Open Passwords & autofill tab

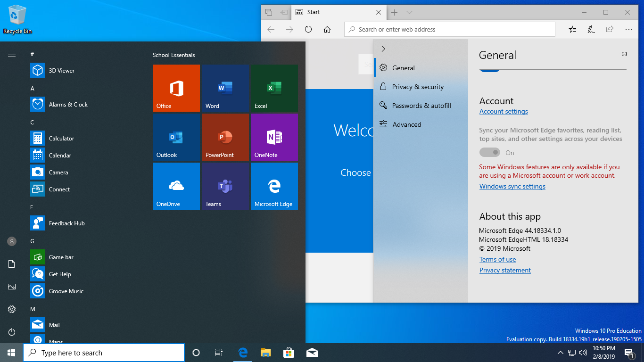(x=421, y=106)
